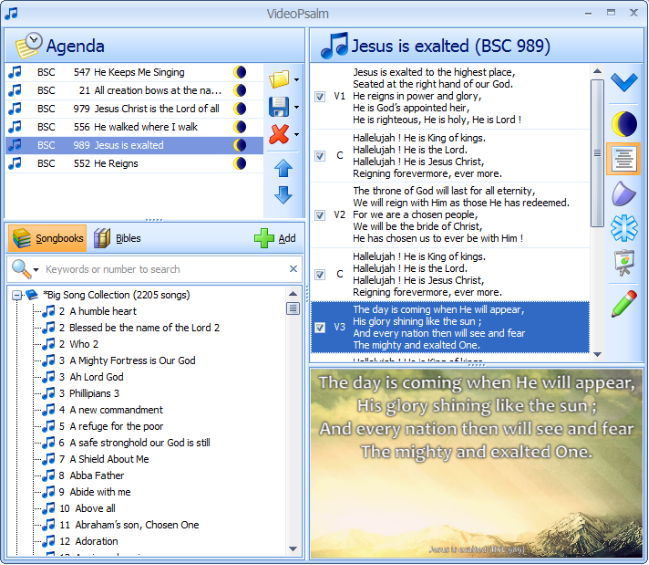Click the blue snowflake freeze icon
This screenshot has width=649, height=565.
(x=624, y=229)
